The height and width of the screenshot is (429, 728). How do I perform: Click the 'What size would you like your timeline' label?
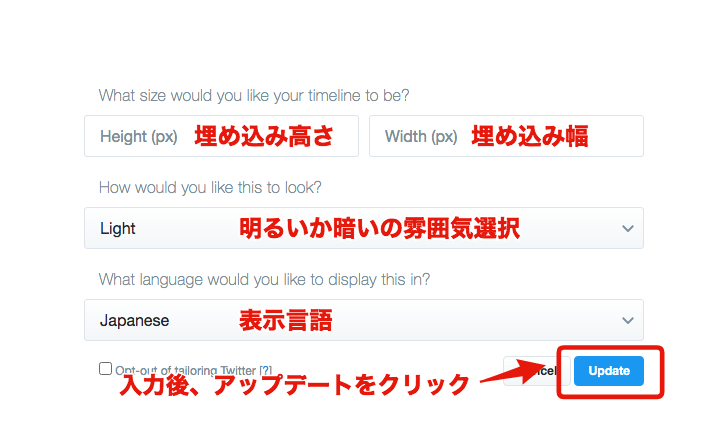254,96
